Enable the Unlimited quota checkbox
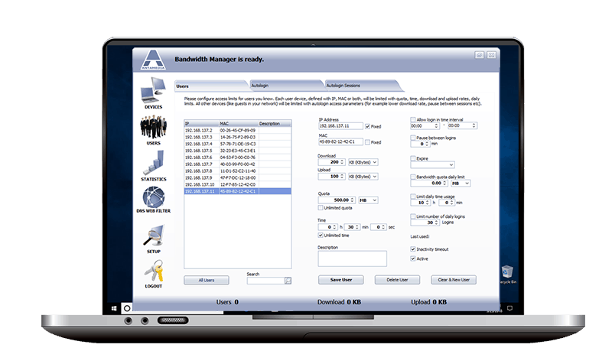The image size is (612, 364). click(x=321, y=208)
